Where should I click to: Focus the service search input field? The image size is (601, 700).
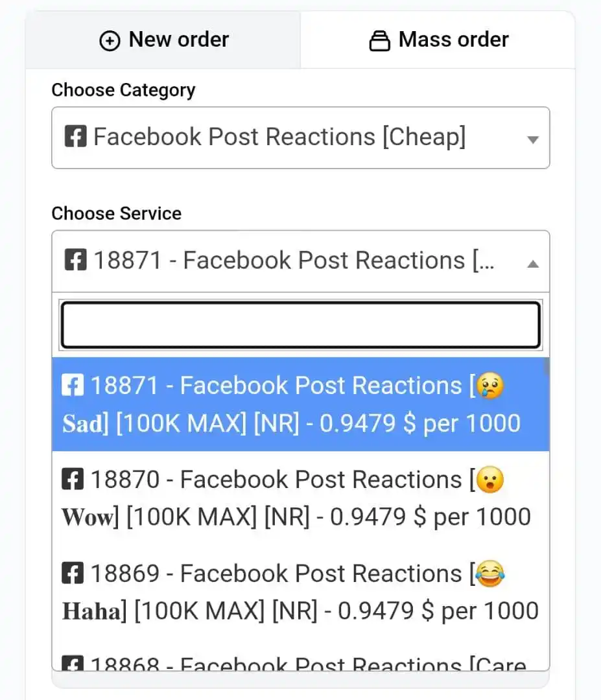click(301, 325)
